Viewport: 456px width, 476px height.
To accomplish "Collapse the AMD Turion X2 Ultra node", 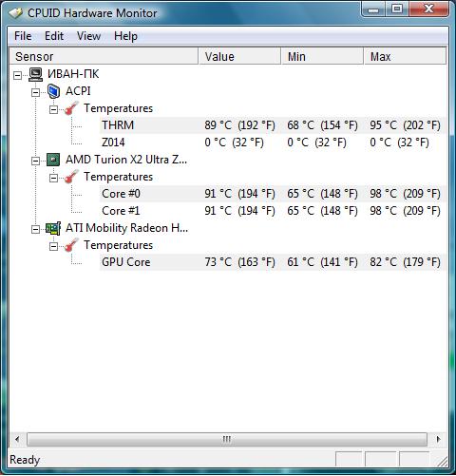I will click(36, 161).
